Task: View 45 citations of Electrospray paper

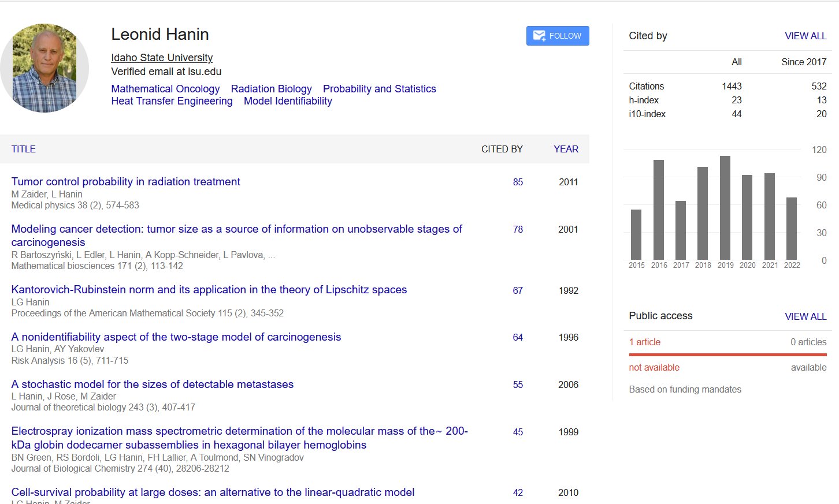Action: click(x=518, y=432)
